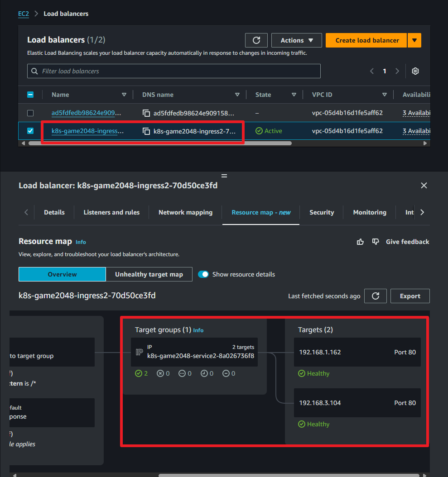Viewport: 448px width, 477px height.
Task: Click the panel resize handle icon
Action: click(224, 176)
